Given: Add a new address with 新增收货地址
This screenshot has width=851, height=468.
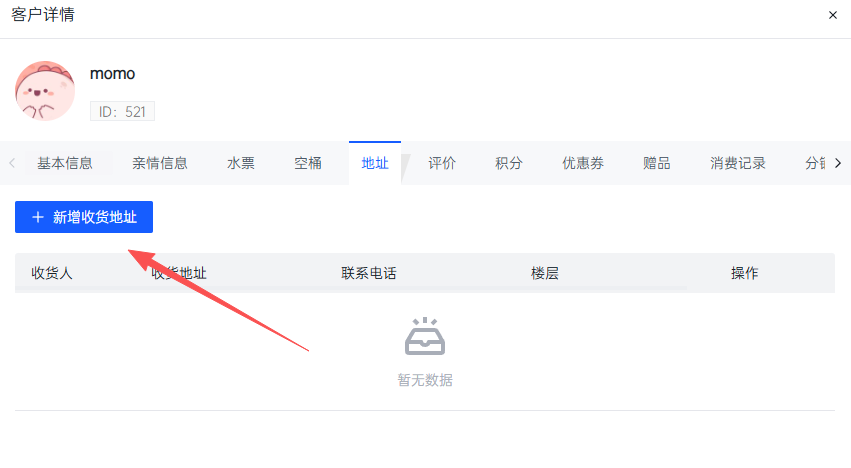Looking at the screenshot, I should click(x=84, y=217).
